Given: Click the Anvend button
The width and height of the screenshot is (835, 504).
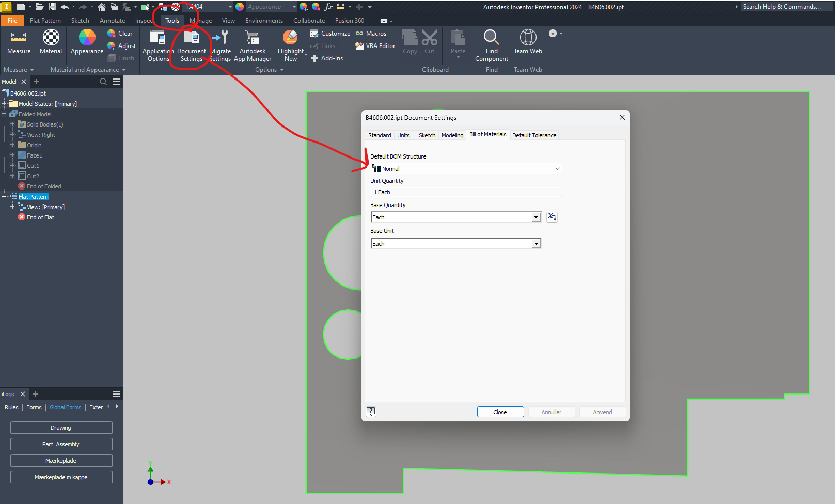Looking at the screenshot, I should 602,412.
